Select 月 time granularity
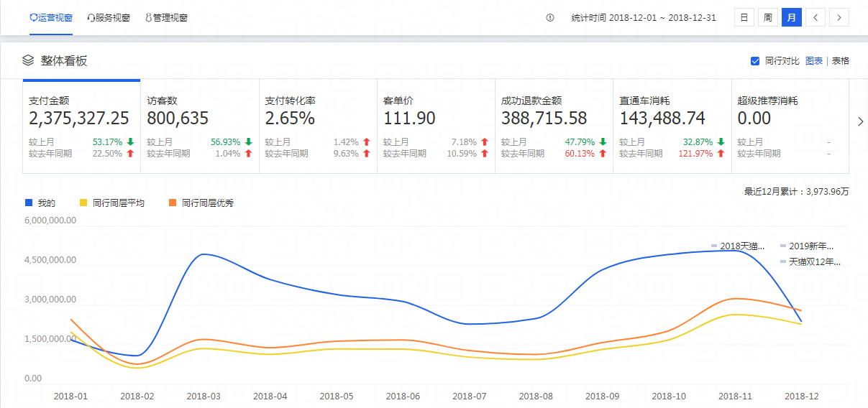 click(791, 18)
